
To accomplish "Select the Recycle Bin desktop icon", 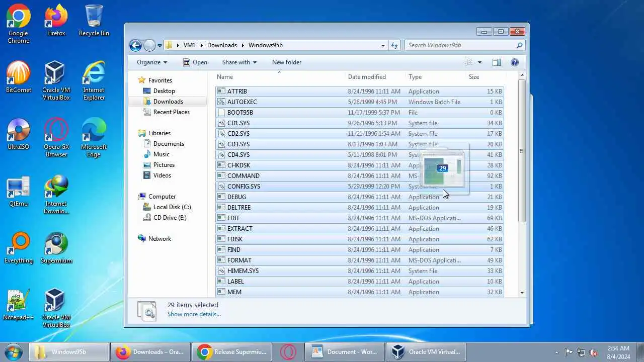I will (94, 21).
